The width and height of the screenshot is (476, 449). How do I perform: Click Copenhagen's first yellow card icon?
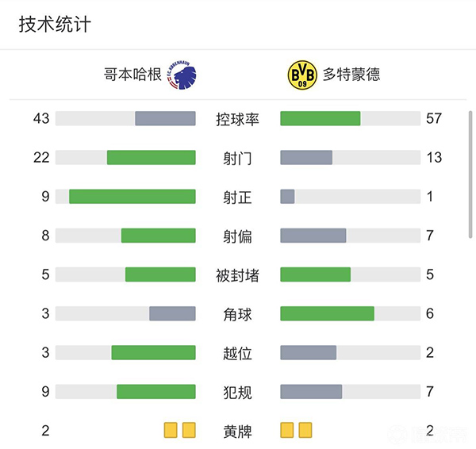171,431
